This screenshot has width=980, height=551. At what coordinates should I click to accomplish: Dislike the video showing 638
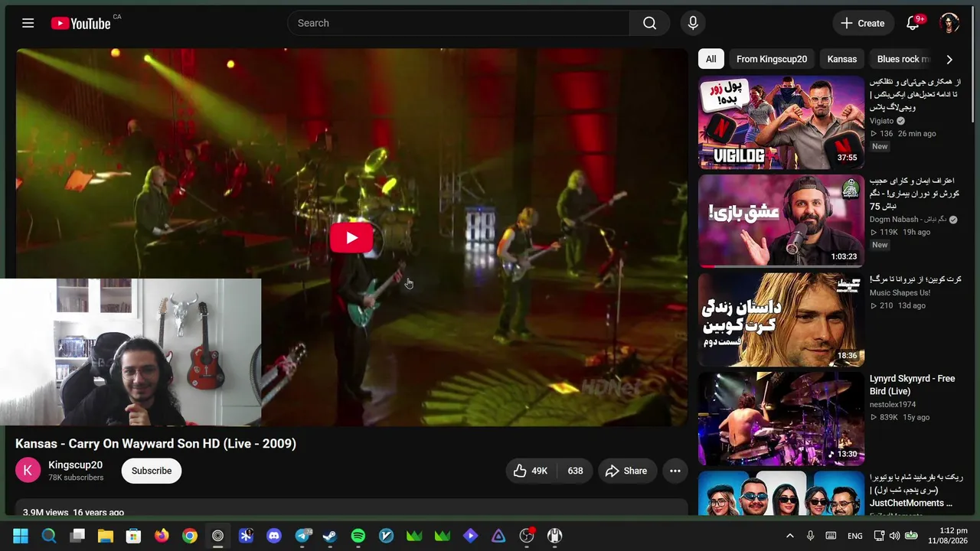click(575, 471)
